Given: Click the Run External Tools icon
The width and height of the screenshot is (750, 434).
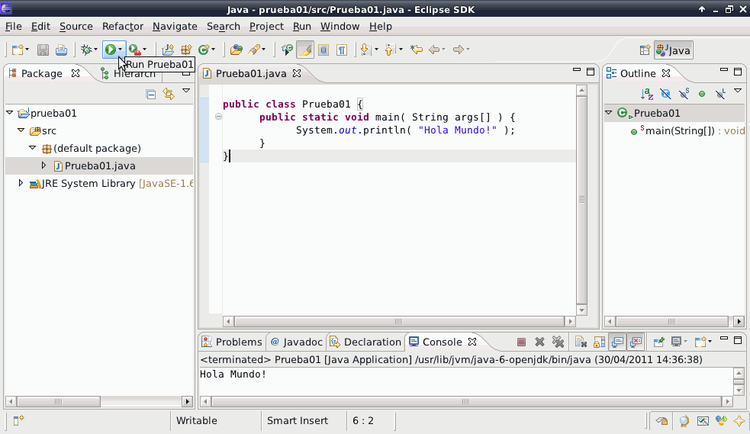Looking at the screenshot, I should coord(135,50).
